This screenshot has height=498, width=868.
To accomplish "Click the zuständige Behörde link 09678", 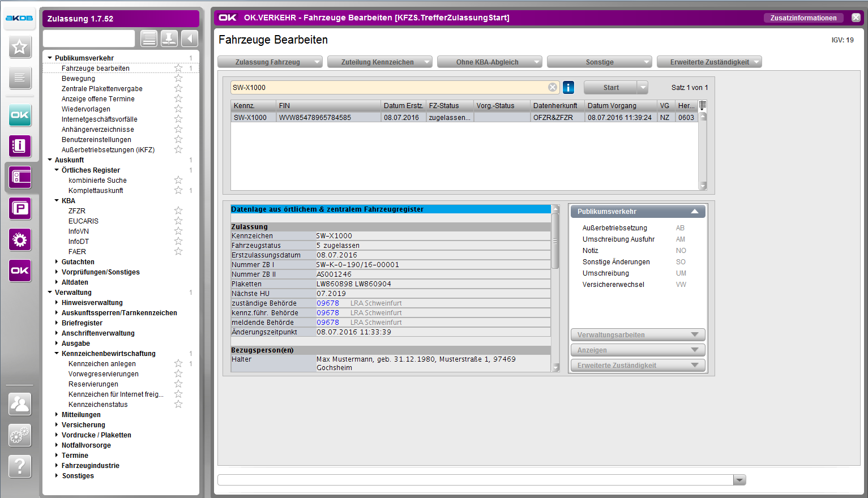I will click(x=328, y=303).
